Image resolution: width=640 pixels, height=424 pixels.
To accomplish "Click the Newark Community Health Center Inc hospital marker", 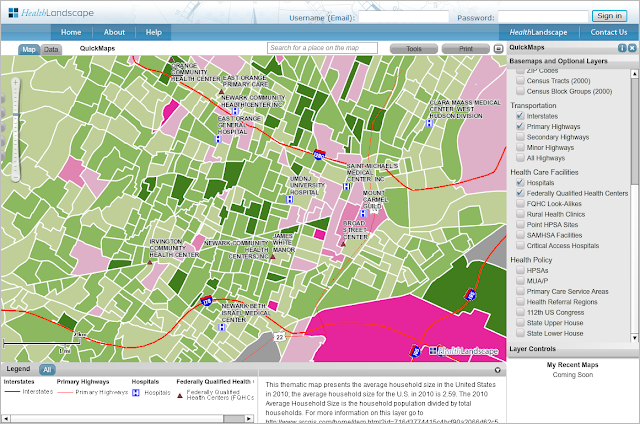I will coord(235,111).
